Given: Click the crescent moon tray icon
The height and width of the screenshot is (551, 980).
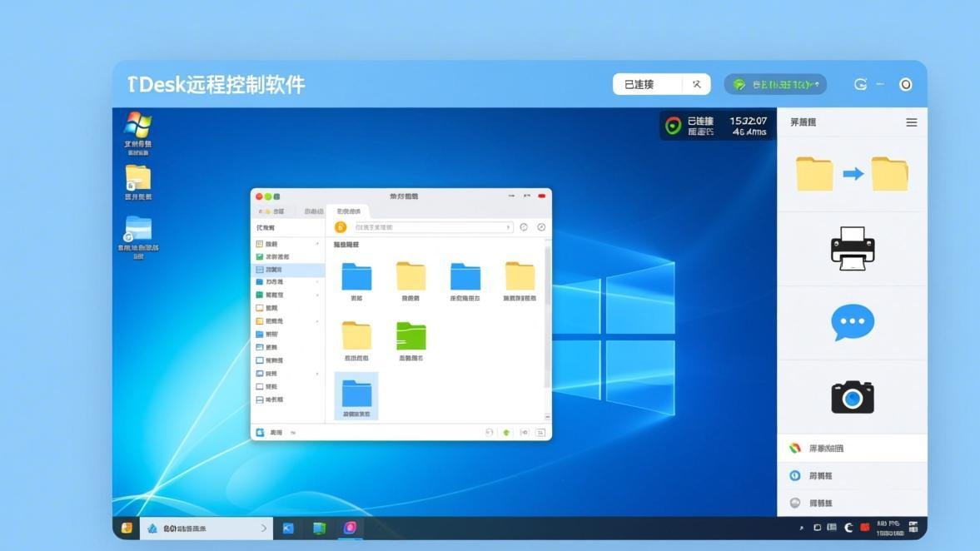Looking at the screenshot, I should pos(848,527).
